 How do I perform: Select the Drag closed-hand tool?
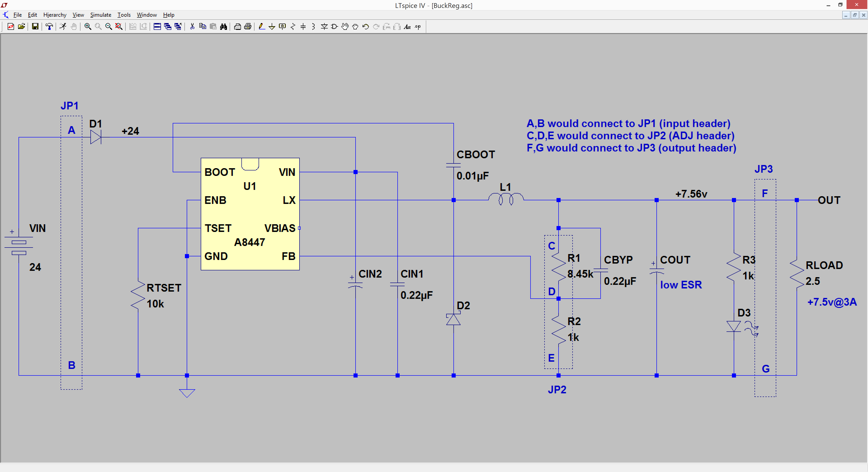coord(355,27)
